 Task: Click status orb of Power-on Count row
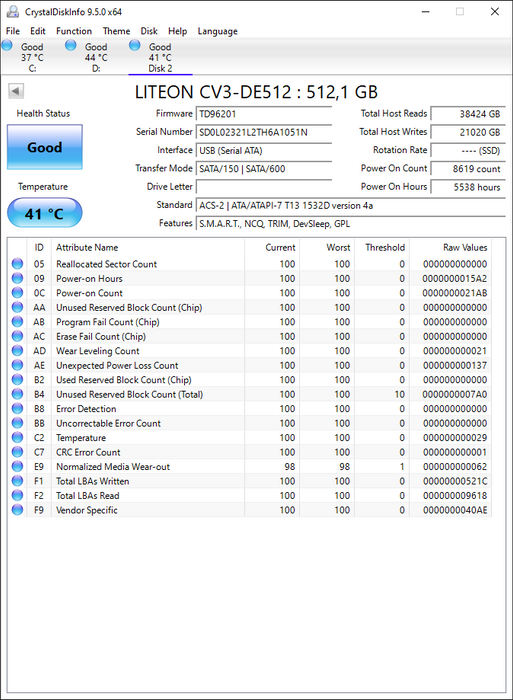point(17,292)
